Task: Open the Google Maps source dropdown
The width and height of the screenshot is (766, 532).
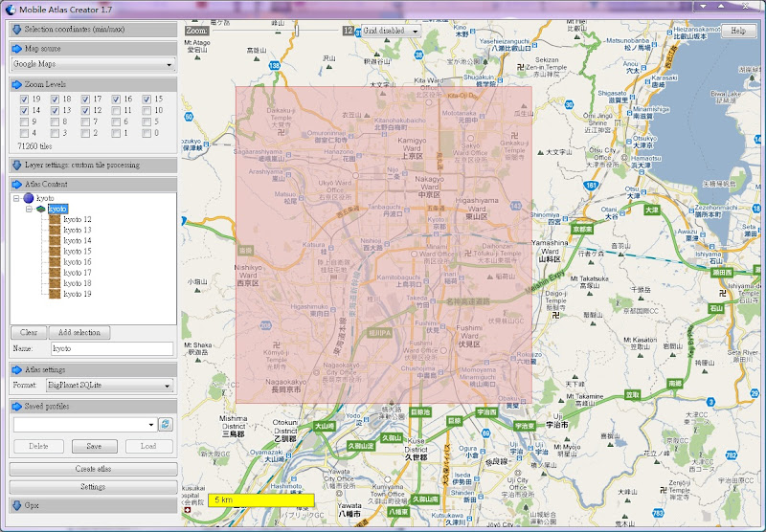Action: coord(93,64)
